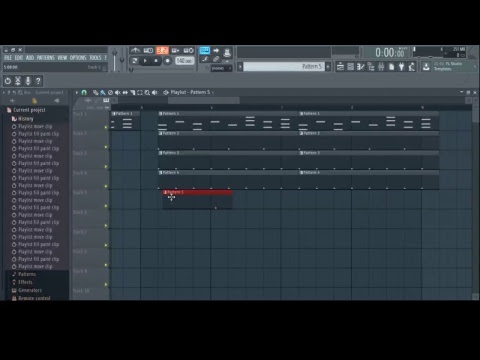Select the playlist playback speaker tool
This screenshot has height=360, width=480.
154,92
